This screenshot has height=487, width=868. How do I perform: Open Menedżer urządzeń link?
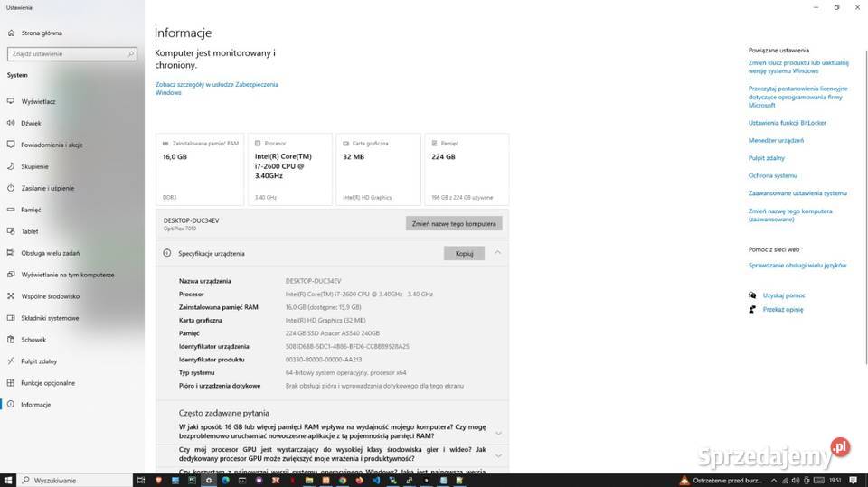click(776, 141)
